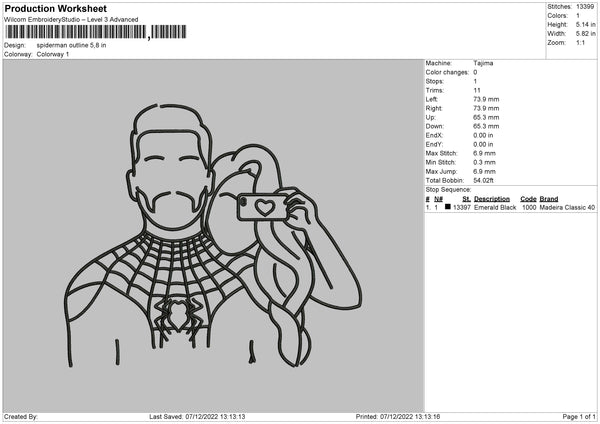The image size is (600, 424).
Task: Click the Width value 5.82 in
Action: click(585, 34)
